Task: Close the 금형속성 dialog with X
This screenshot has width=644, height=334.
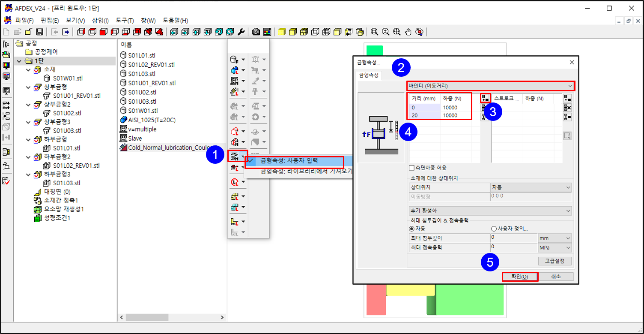Action: tap(572, 62)
